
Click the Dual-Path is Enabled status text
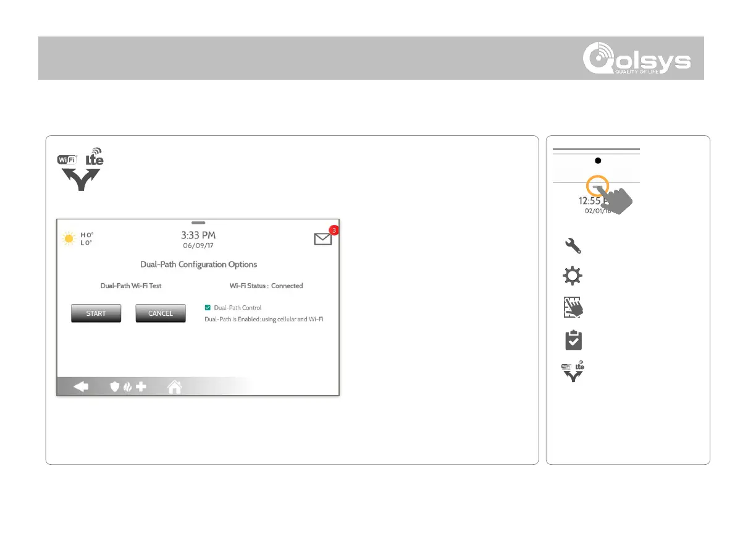point(264,319)
